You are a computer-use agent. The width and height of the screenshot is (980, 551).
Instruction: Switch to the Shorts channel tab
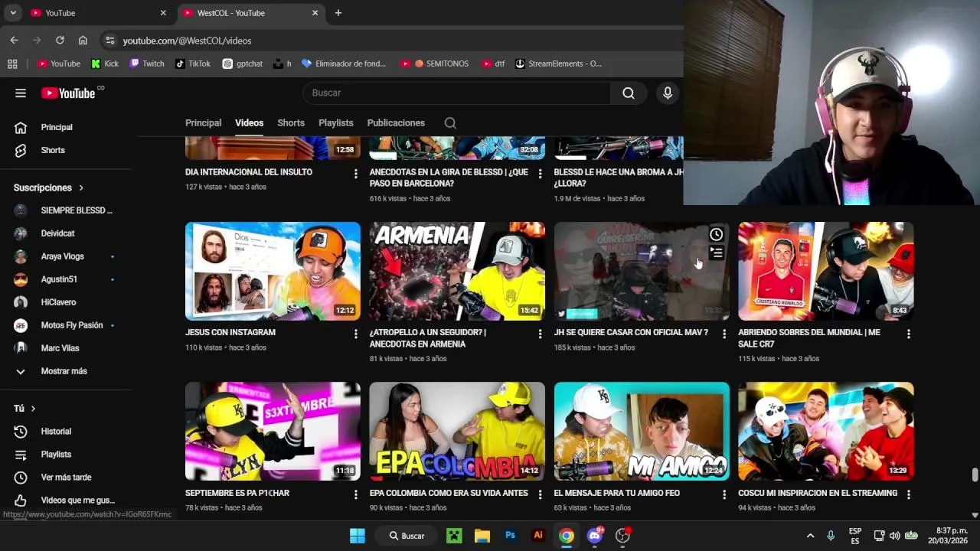coord(291,123)
